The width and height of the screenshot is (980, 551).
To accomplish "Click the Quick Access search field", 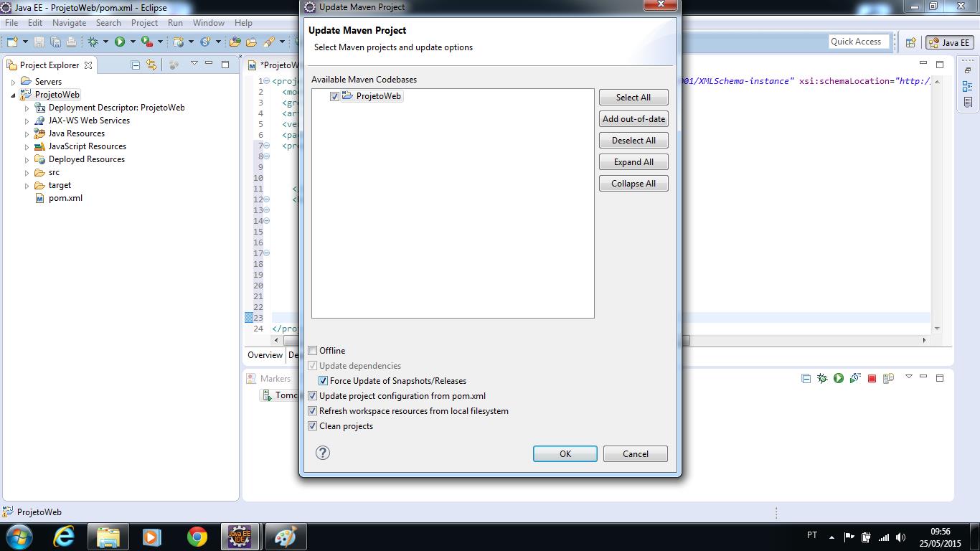I will click(859, 42).
